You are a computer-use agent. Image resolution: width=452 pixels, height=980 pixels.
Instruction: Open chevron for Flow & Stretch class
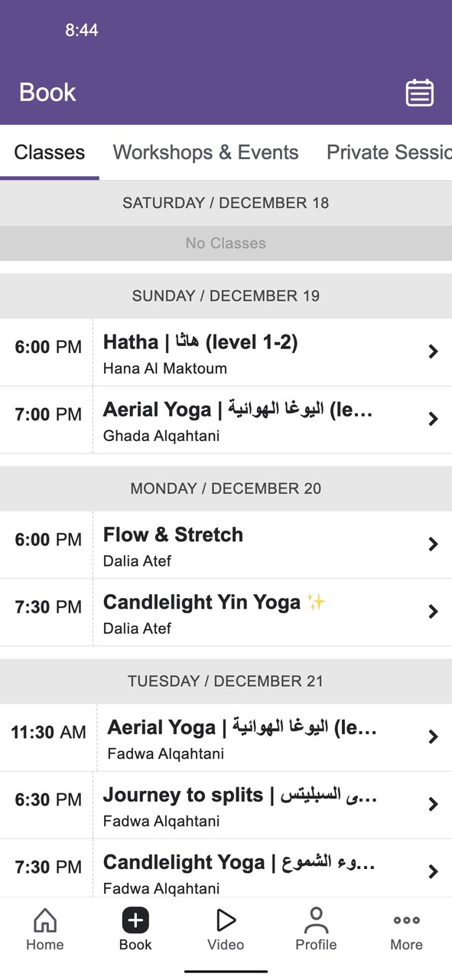432,544
